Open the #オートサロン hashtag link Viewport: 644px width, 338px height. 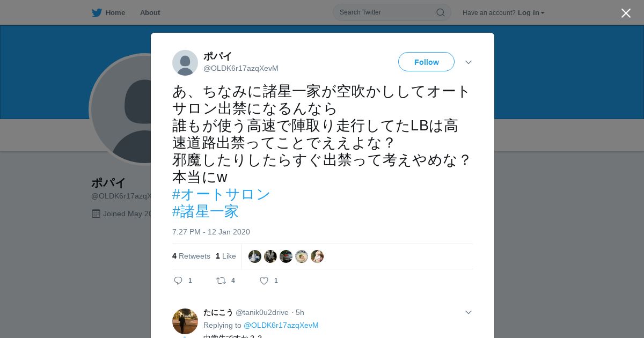(x=221, y=194)
